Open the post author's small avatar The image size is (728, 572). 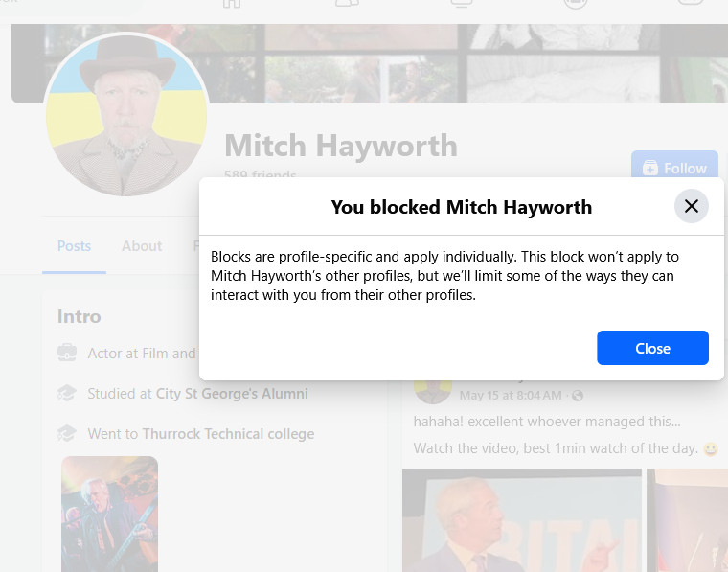point(433,390)
